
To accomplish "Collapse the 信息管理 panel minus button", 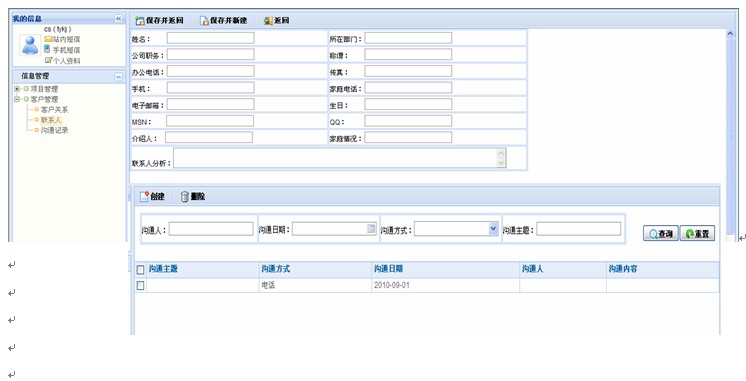I will coord(118,76).
